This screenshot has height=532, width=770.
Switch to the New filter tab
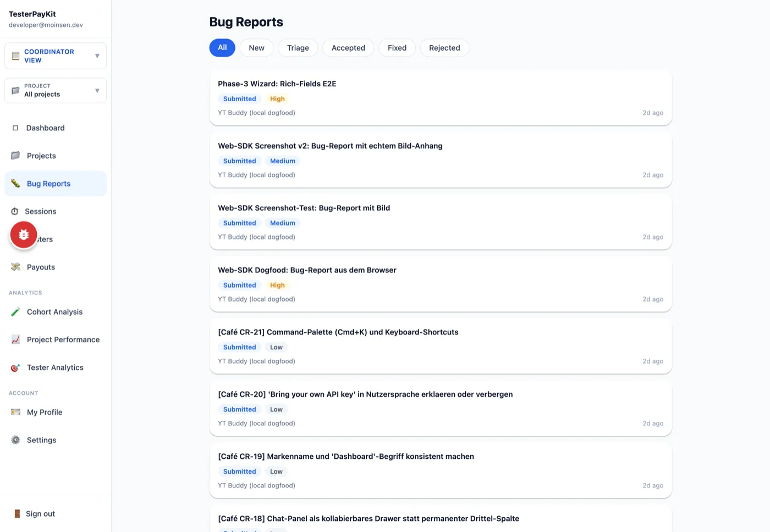pyautogui.click(x=256, y=48)
